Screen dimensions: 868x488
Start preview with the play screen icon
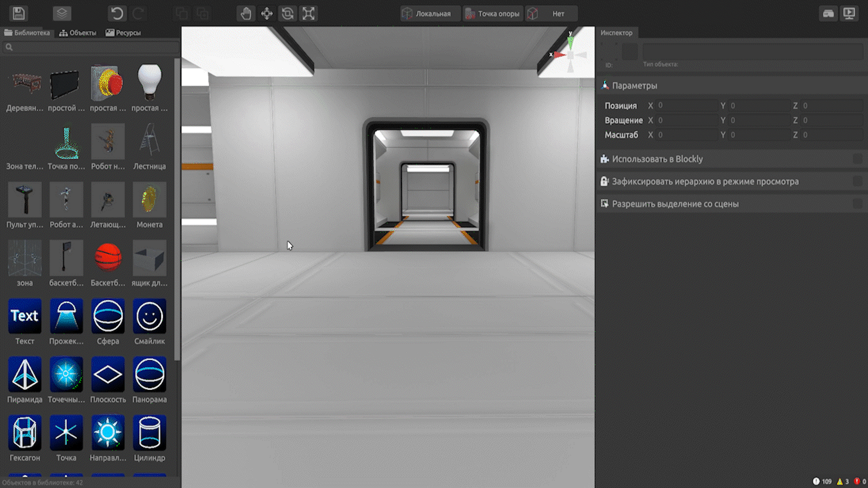click(x=849, y=14)
